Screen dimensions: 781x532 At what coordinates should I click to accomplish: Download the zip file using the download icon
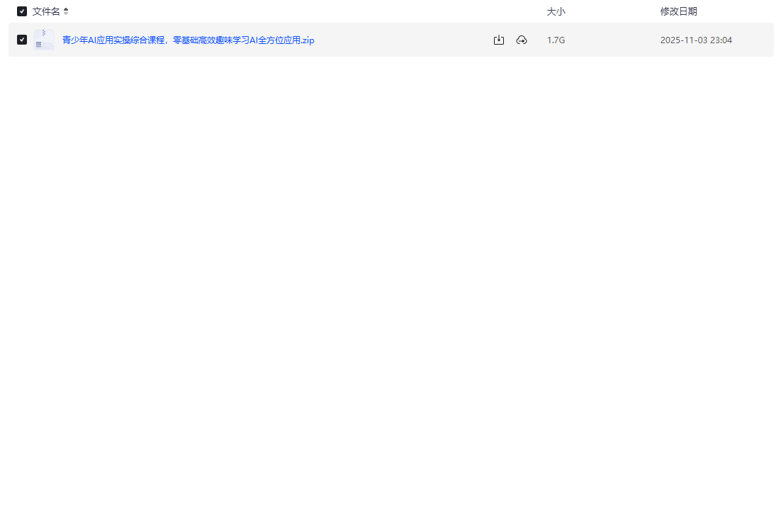pyautogui.click(x=499, y=40)
